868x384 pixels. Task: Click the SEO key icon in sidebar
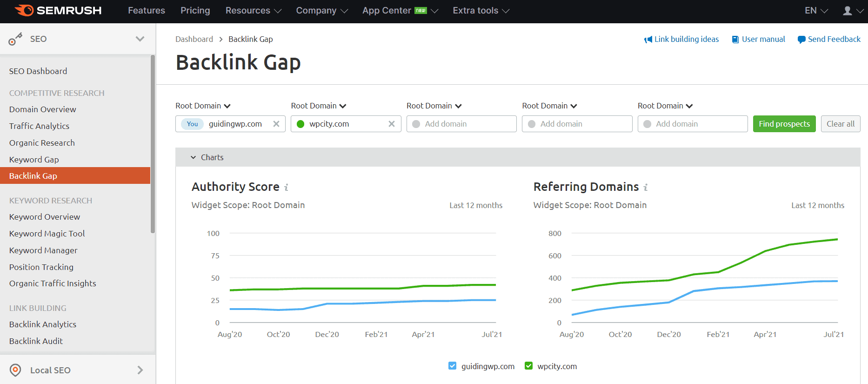coord(15,39)
